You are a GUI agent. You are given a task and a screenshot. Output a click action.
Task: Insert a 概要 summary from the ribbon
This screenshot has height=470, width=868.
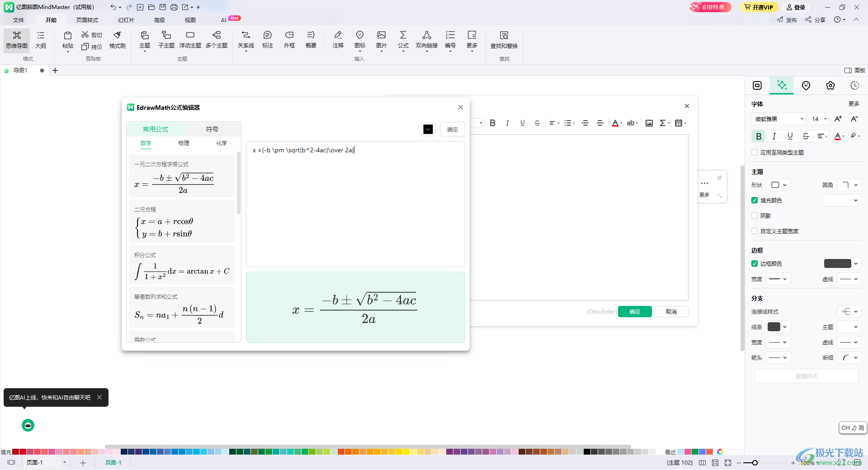pos(311,40)
